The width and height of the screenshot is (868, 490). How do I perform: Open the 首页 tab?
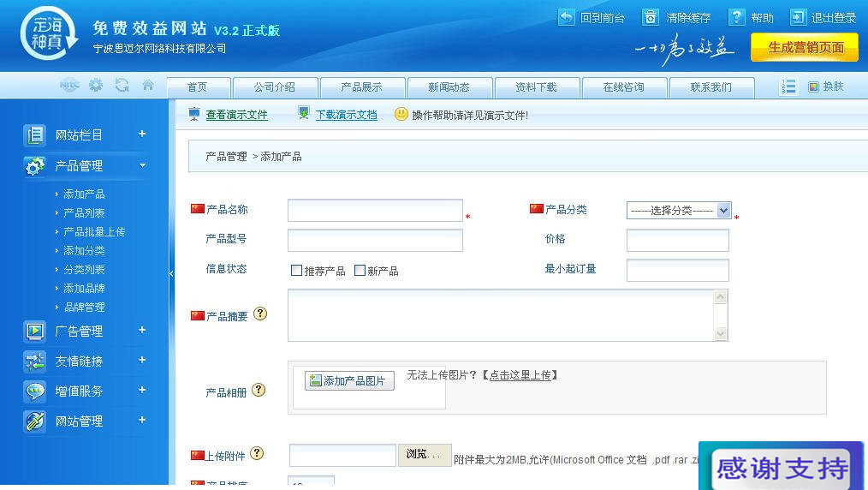point(199,87)
